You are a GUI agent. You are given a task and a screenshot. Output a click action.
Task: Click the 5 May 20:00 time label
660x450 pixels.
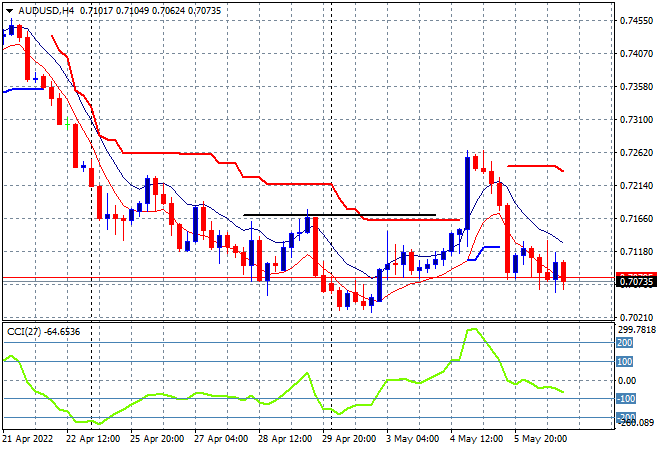tap(540, 439)
